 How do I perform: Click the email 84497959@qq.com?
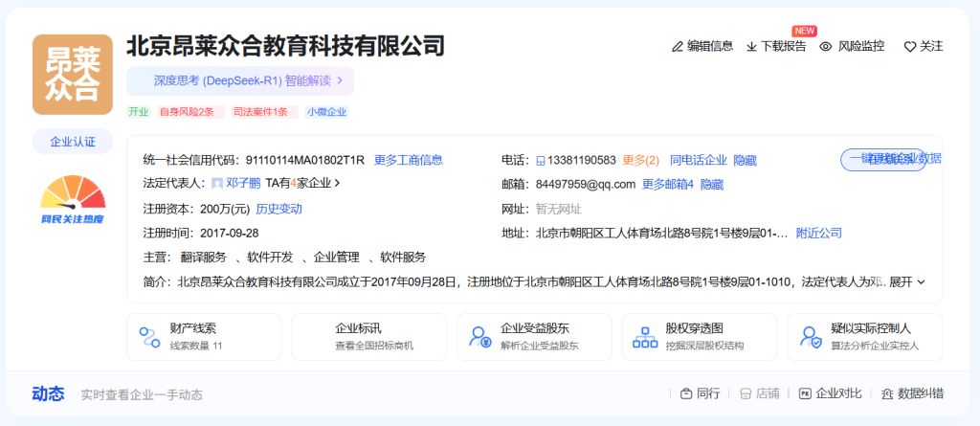click(586, 184)
